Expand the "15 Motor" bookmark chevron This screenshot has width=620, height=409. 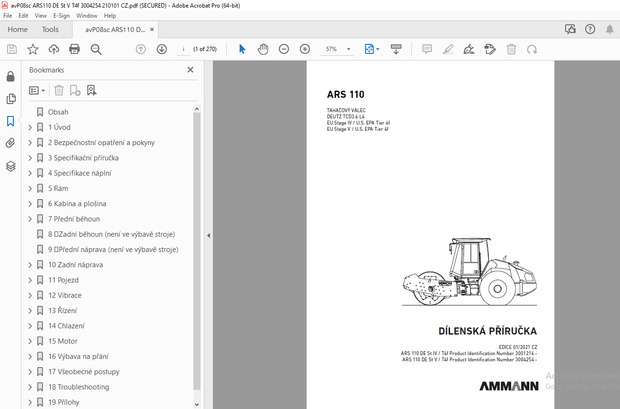pyautogui.click(x=30, y=341)
